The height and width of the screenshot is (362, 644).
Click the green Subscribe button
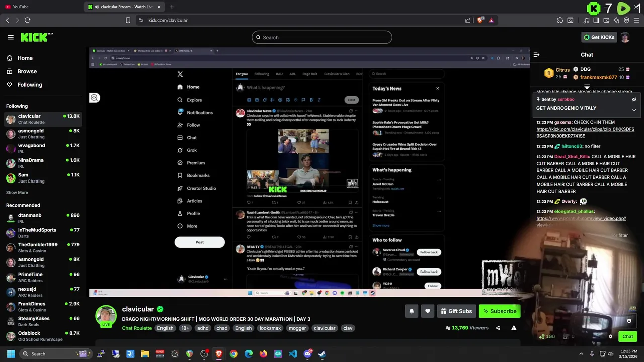tap(500, 311)
